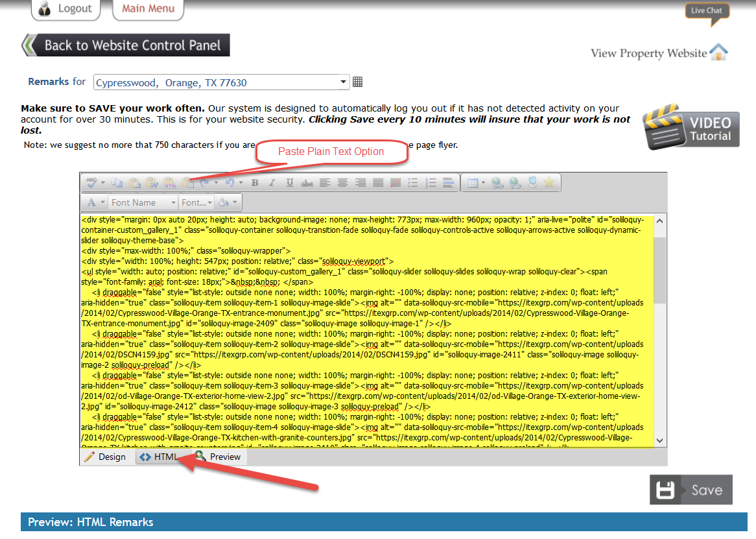Center align the text
This screenshot has width=756, height=539.
[342, 183]
